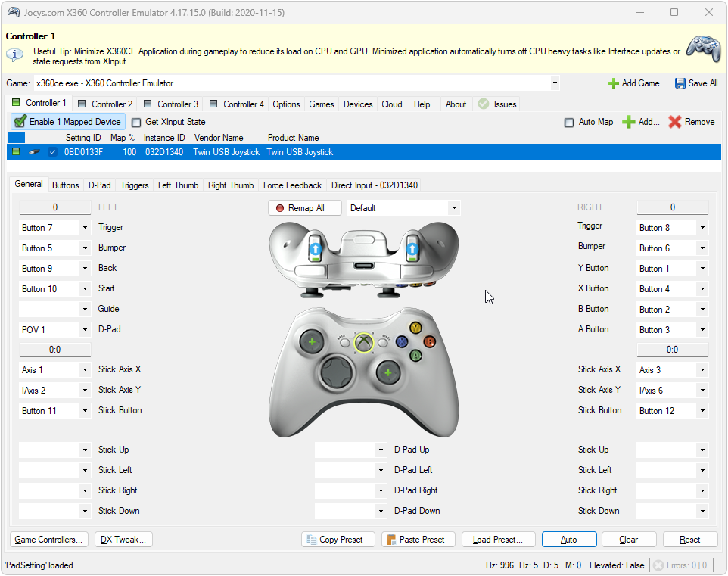This screenshot has width=728, height=576.
Task: Open the Default preset dropdown
Action: [454, 208]
